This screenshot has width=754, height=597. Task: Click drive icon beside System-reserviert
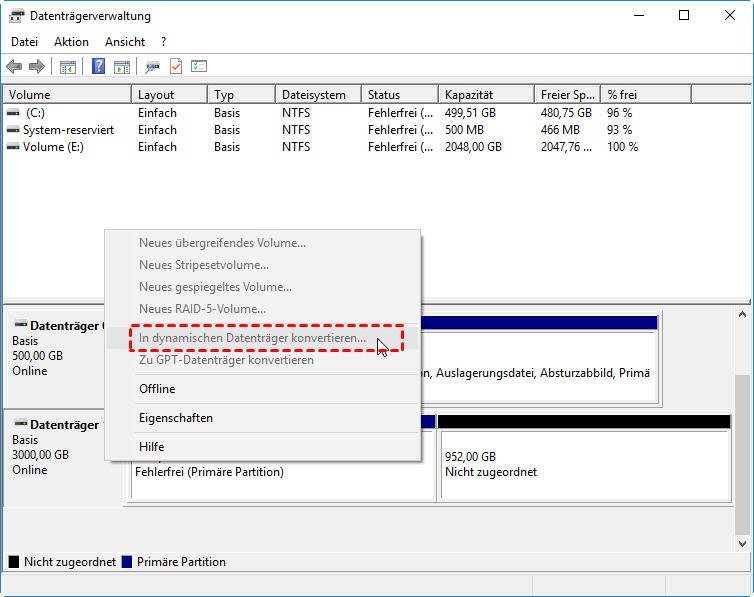pos(13,130)
